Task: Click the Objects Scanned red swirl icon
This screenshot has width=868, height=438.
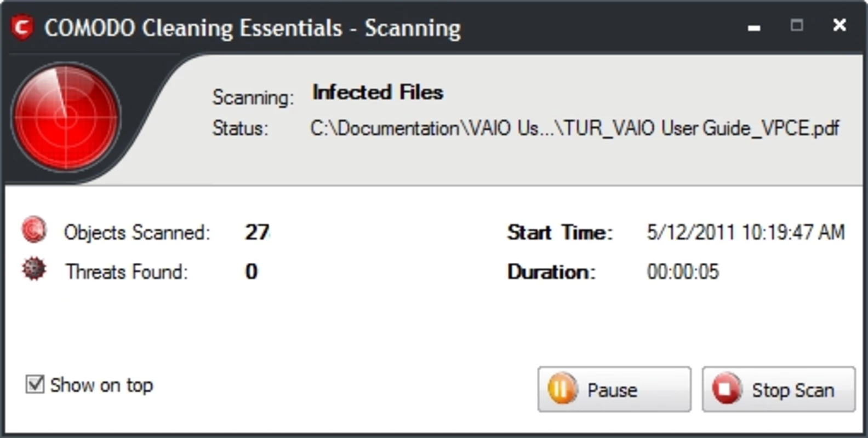Action: pos(34,230)
